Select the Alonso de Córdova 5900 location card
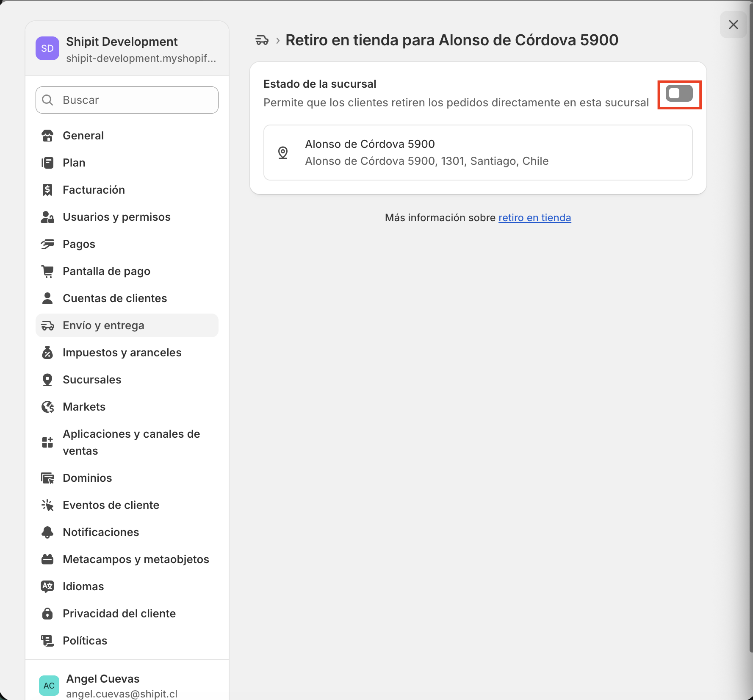The image size is (753, 700). coord(478,153)
